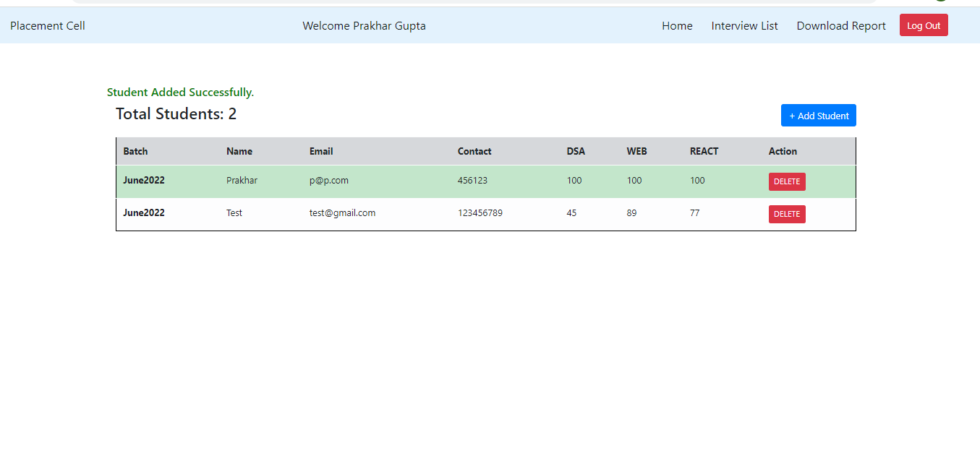Click the DSA column header

pos(576,151)
